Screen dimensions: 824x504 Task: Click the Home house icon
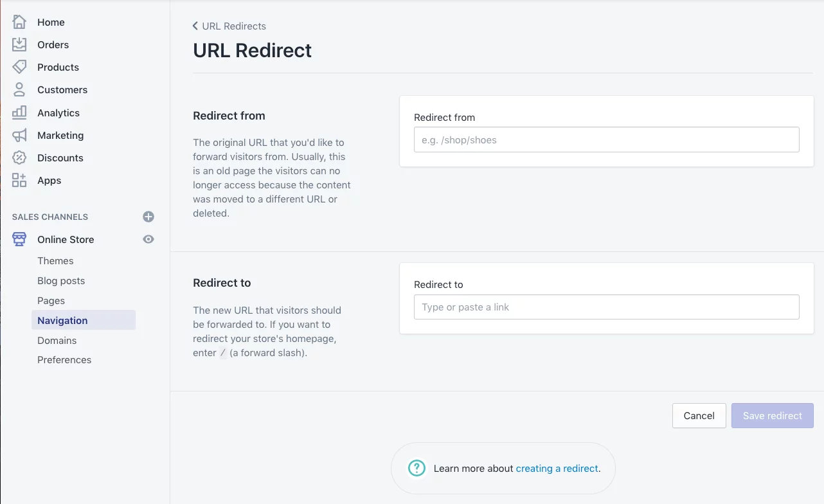19,22
